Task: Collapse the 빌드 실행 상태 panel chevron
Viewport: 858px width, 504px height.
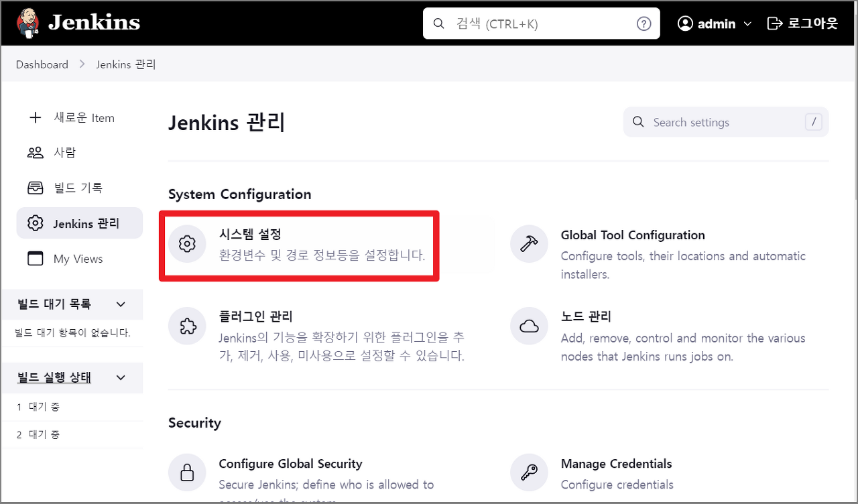Action: [121, 378]
